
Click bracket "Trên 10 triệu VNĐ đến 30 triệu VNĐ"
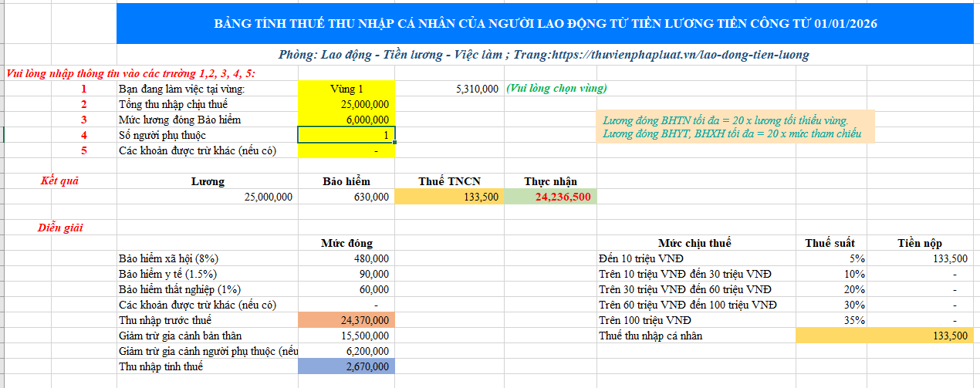pyautogui.click(x=685, y=274)
